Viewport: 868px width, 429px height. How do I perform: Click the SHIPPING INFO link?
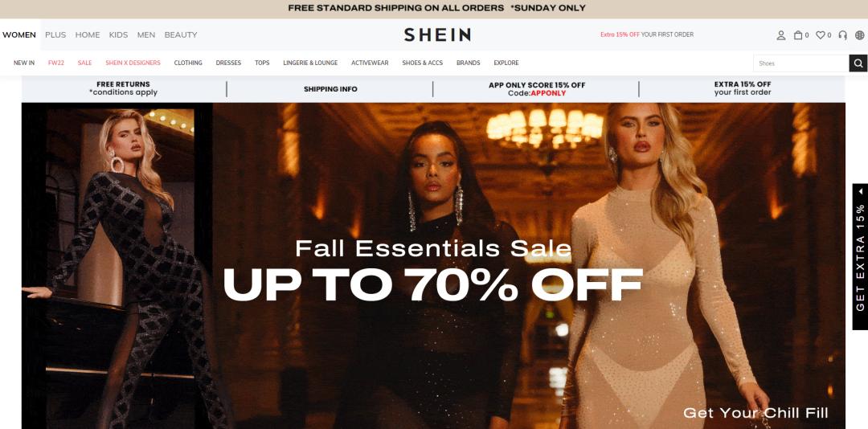coord(330,89)
